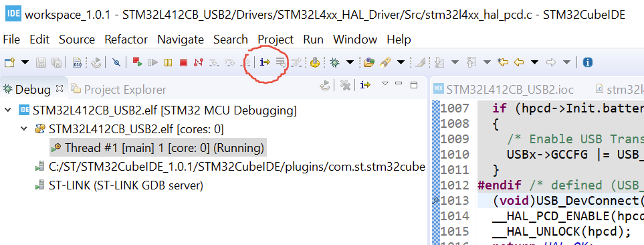This screenshot has height=245, width=644.
Task: Open the Search dropdown arrow
Action: coord(401,62)
